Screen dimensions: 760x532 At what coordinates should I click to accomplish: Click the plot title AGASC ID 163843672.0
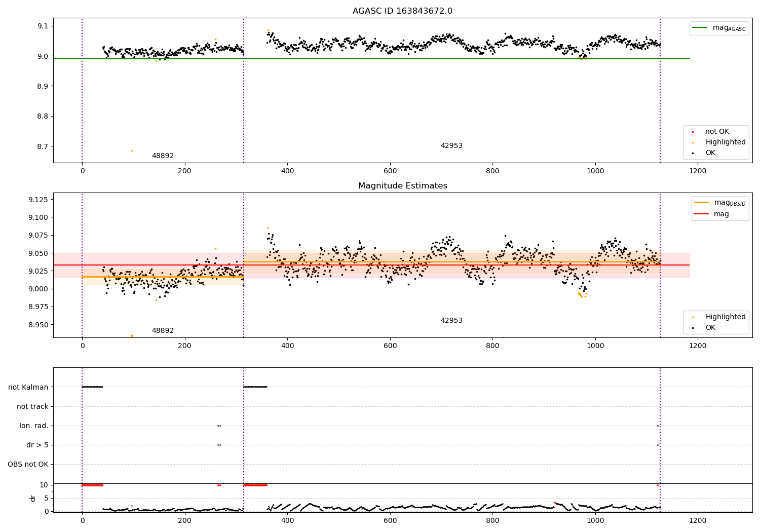(402, 11)
